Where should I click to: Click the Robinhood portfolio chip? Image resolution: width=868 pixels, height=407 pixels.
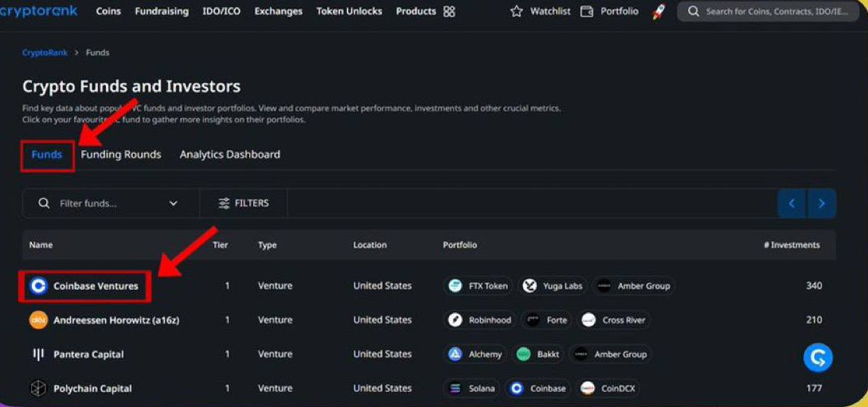pos(480,320)
